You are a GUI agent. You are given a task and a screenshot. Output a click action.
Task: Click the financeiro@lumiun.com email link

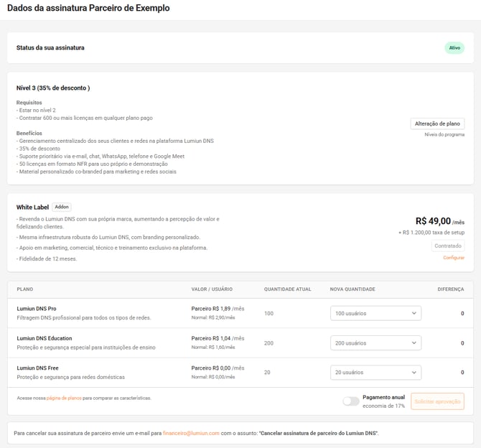190,434
